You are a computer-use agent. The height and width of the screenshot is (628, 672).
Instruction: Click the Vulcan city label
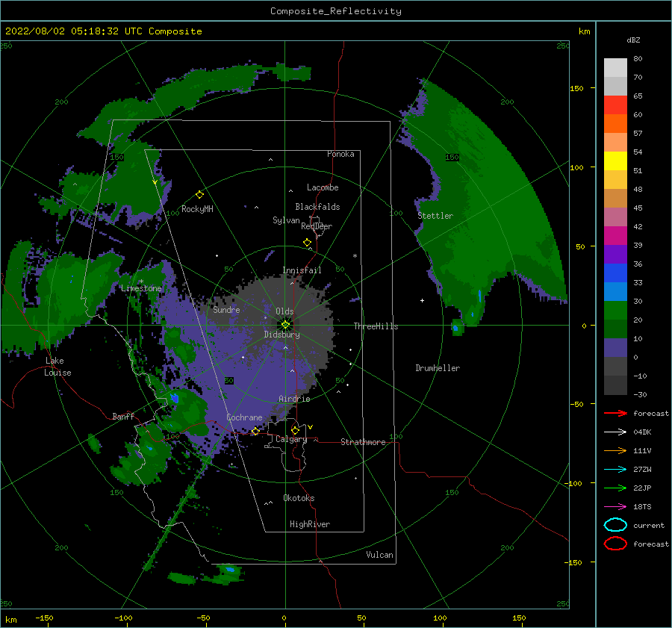point(380,555)
